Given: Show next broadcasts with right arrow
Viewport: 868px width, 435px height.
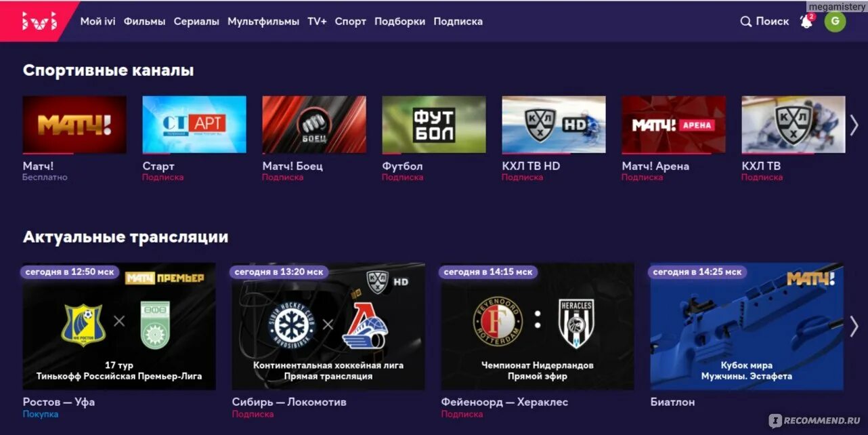Looking at the screenshot, I should 854,326.
